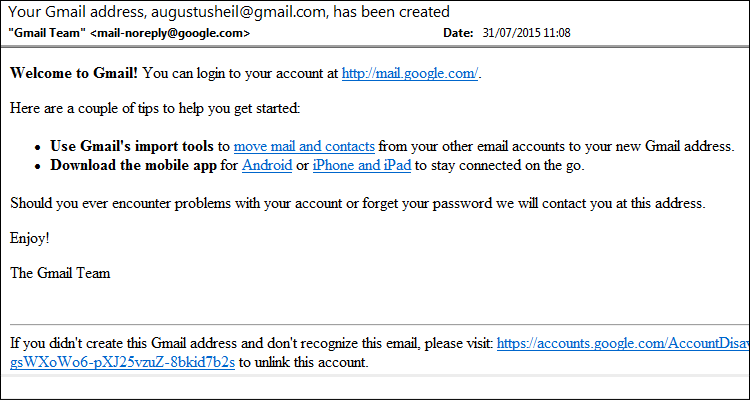The height and width of the screenshot is (400, 750).
Task: Click "The Gmail Team" signature line
Action: (60, 273)
